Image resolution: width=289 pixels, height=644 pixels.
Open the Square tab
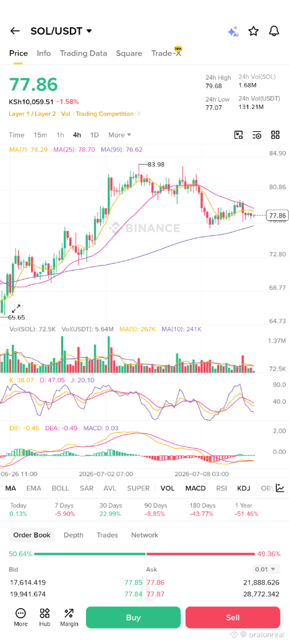(x=129, y=53)
